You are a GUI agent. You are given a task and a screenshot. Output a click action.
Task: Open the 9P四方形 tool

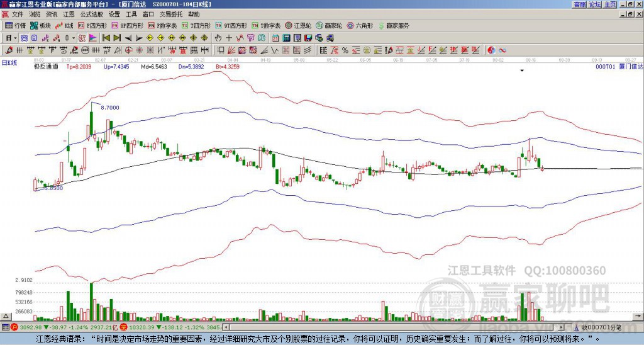point(128,25)
